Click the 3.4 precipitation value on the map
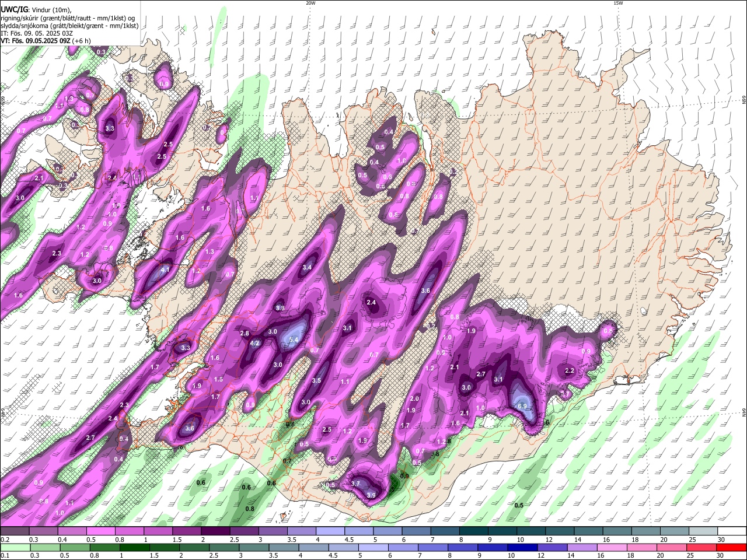Image resolution: width=747 pixels, height=560 pixels. [x=308, y=268]
